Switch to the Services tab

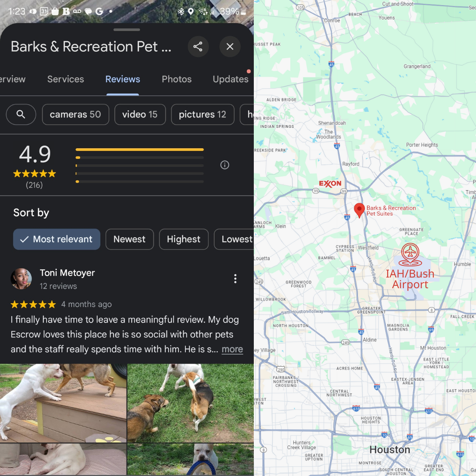click(x=66, y=79)
